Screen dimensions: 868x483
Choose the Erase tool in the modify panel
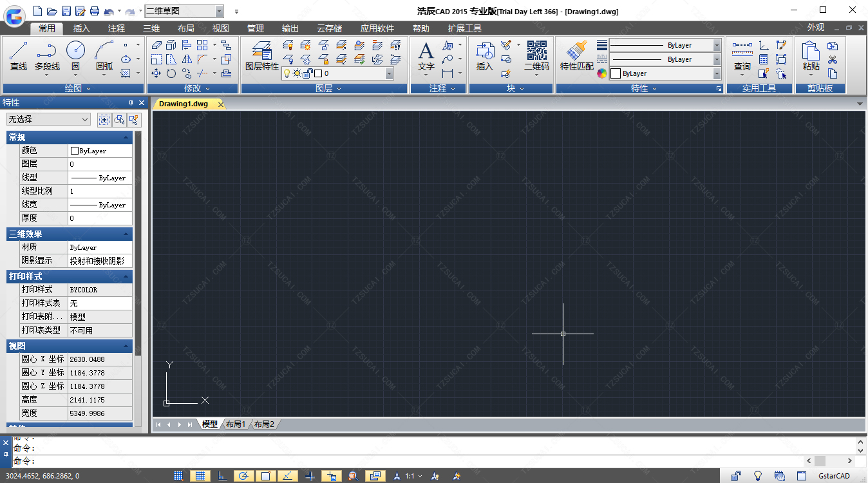coord(156,45)
